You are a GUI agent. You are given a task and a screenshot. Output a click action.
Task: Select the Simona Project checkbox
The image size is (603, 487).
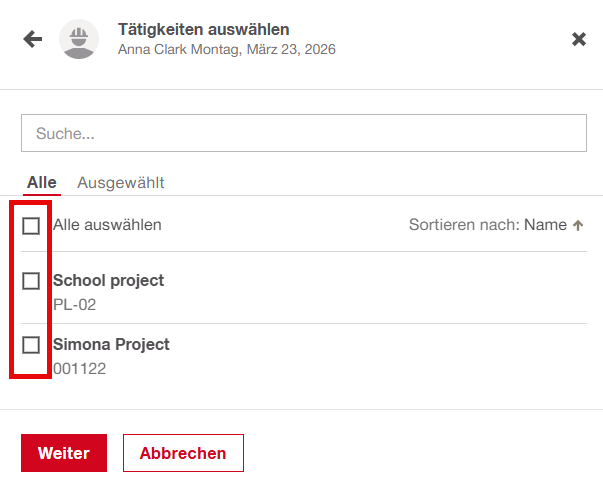pyautogui.click(x=31, y=345)
